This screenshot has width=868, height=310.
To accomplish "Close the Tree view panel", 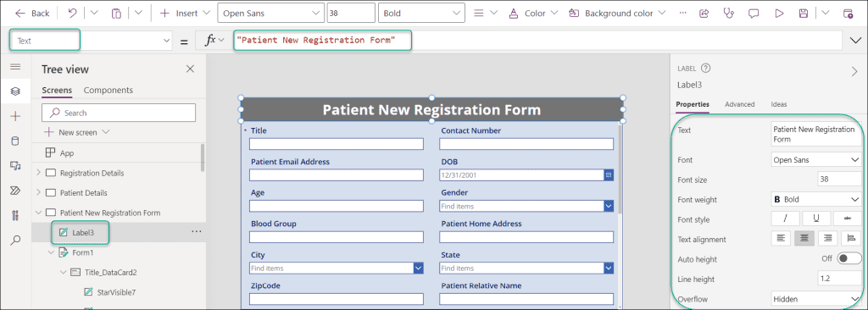I will [190, 69].
